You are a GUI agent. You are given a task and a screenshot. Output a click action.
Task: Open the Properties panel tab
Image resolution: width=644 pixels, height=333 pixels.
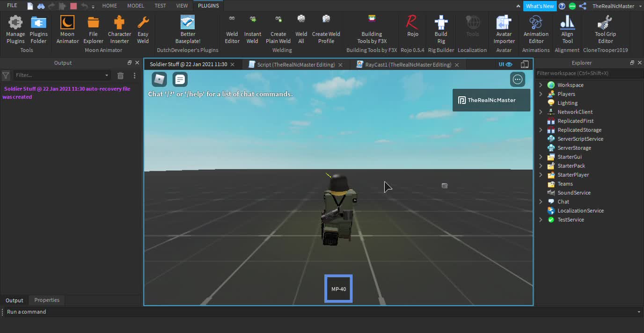[47, 300]
